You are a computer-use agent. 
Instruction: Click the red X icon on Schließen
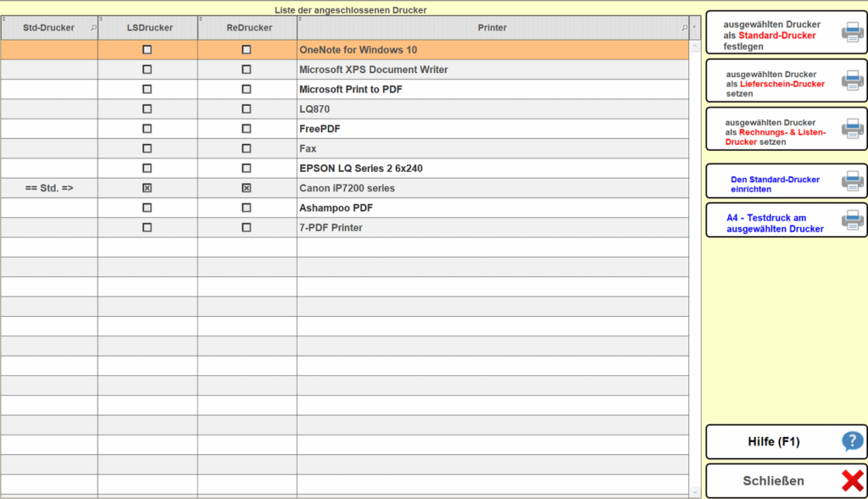click(853, 480)
